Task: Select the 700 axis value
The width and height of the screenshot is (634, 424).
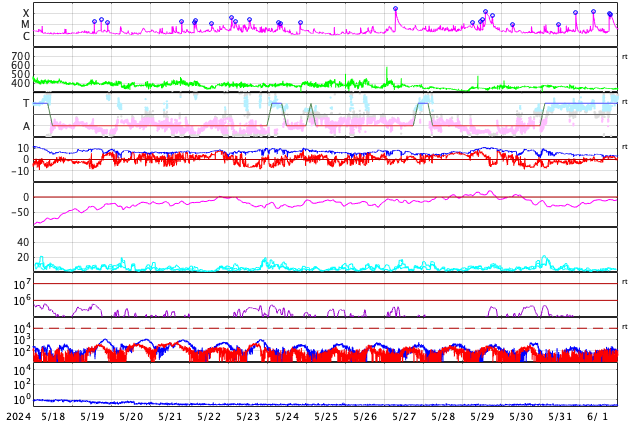Action: click(21, 56)
